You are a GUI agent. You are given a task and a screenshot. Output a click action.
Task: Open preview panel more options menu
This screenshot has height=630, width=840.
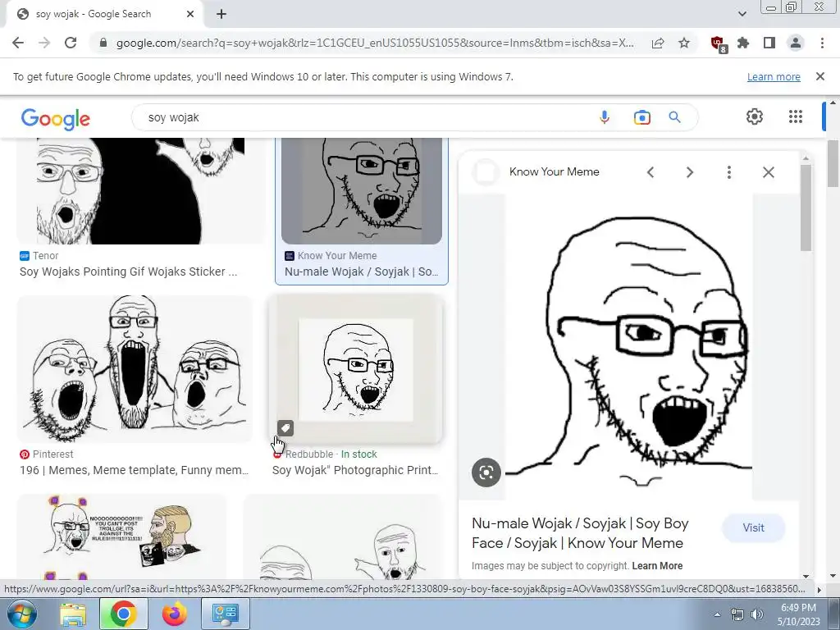(729, 172)
